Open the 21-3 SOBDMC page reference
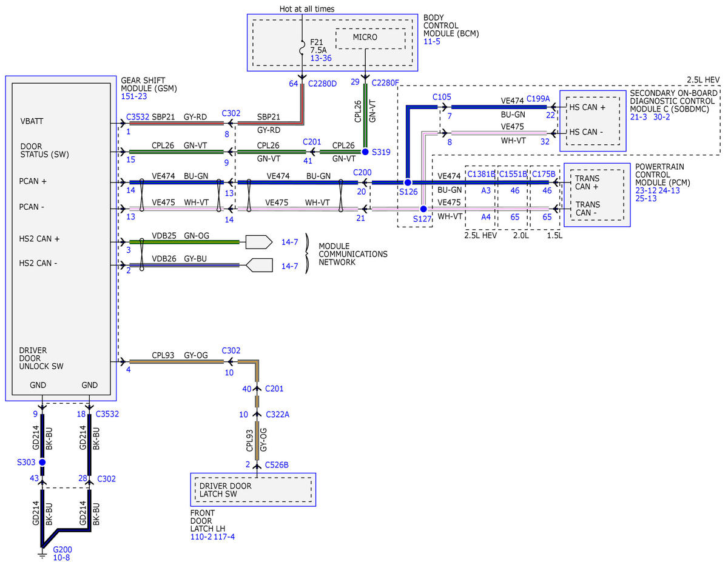The height and width of the screenshot is (562, 728). coord(640,117)
